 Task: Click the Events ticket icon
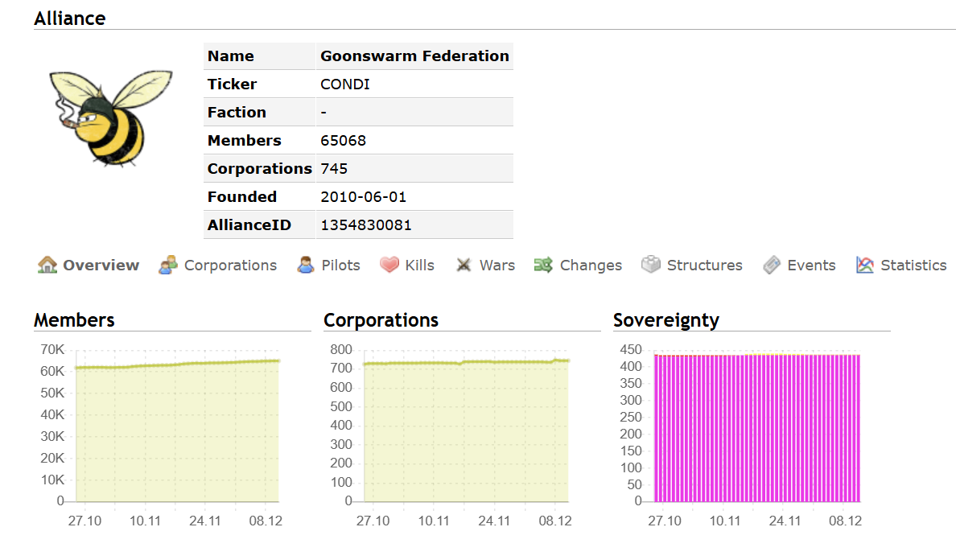pos(772,265)
